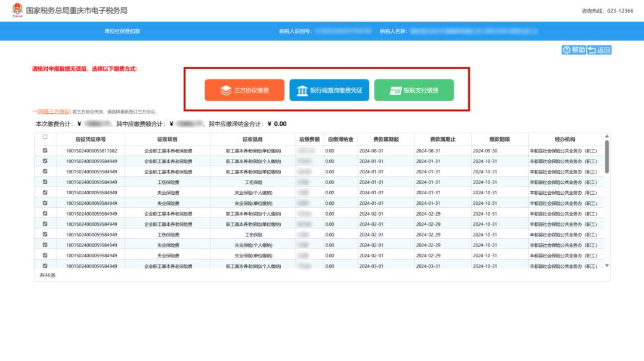Click the 单位社保费扣款 title in blue bar
Image resolution: width=644 pixels, height=361 pixels.
[122, 31]
